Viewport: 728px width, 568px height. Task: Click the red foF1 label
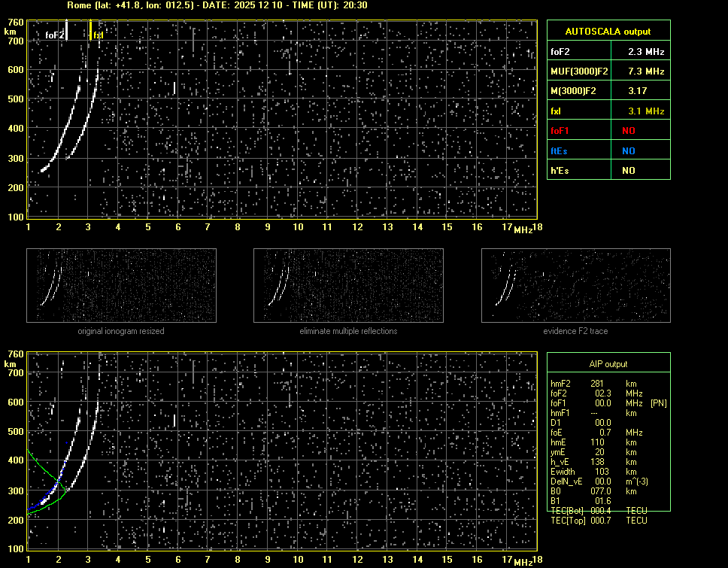[560, 130]
